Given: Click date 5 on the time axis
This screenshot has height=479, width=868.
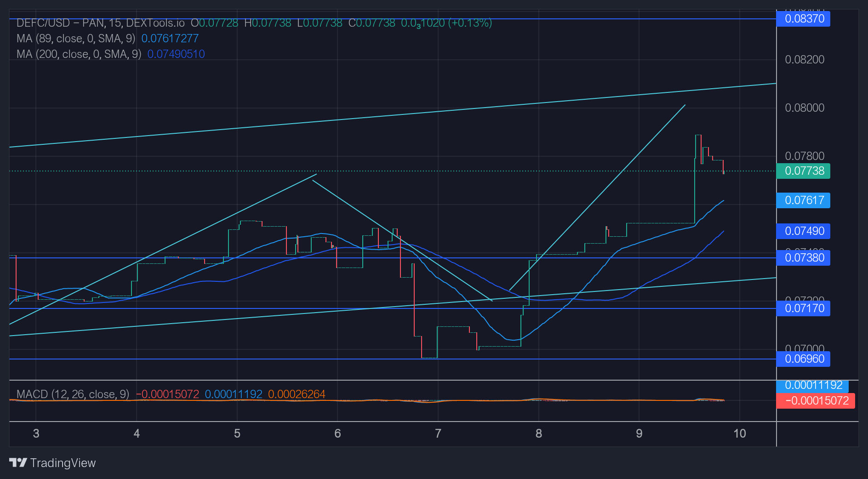Looking at the screenshot, I should [237, 433].
